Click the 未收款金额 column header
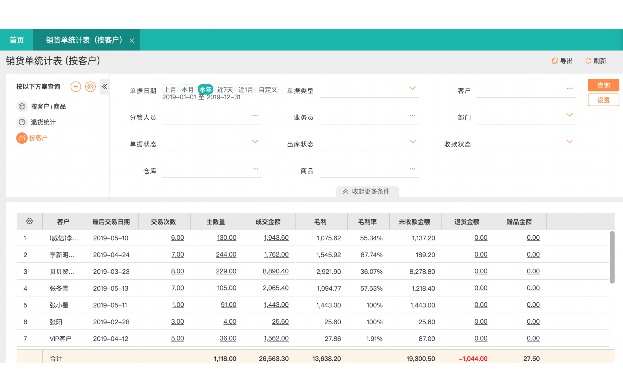Viewport: 623px width, 392px height. tap(414, 222)
